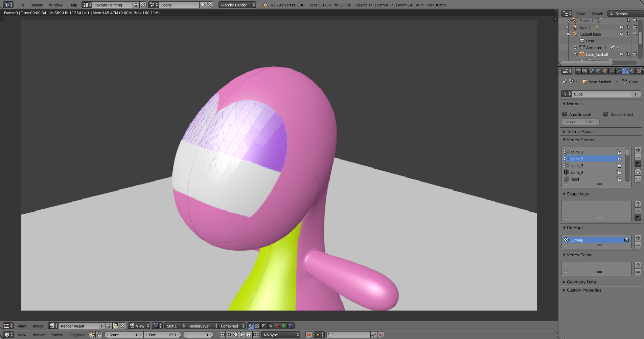Screen dimensions: 644x339
Task: Show green channel only
Action: [284, 326]
